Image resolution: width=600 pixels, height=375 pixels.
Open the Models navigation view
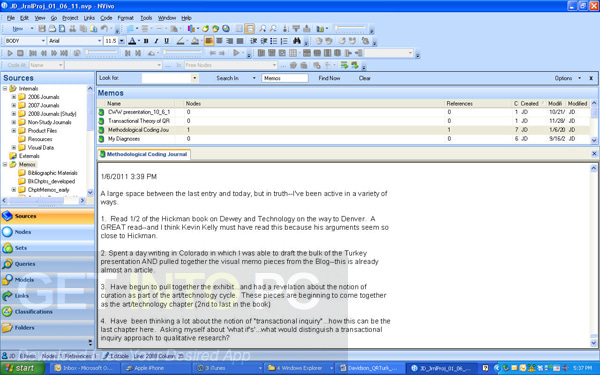(47, 280)
